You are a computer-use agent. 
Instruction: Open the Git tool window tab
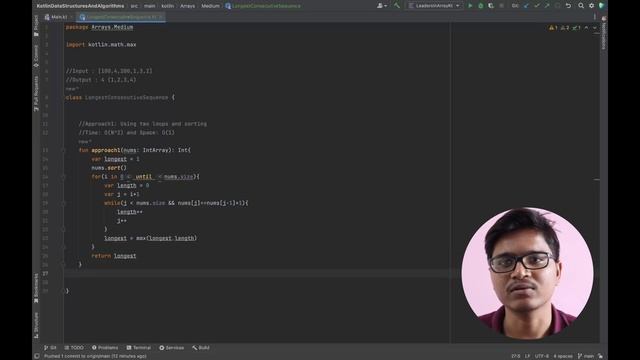point(50,348)
